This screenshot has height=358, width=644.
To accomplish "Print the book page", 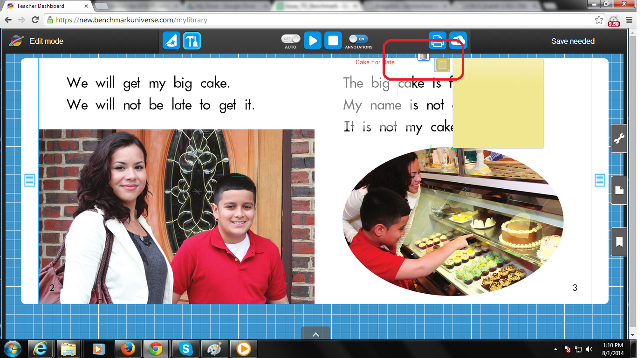I will click(x=438, y=41).
